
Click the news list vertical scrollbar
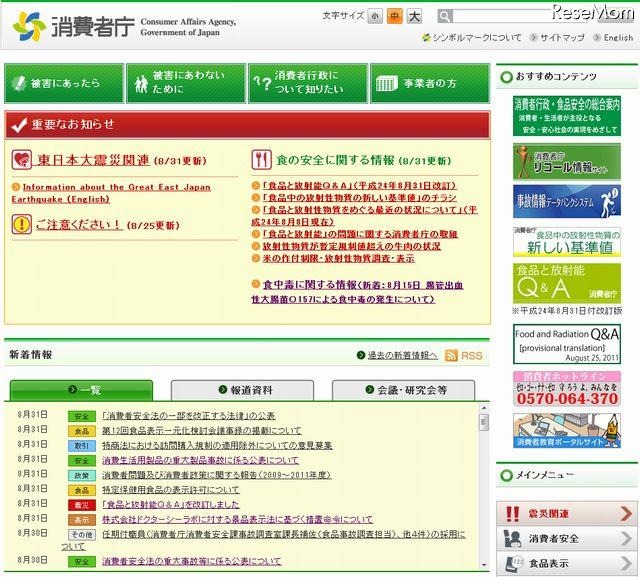[484, 480]
